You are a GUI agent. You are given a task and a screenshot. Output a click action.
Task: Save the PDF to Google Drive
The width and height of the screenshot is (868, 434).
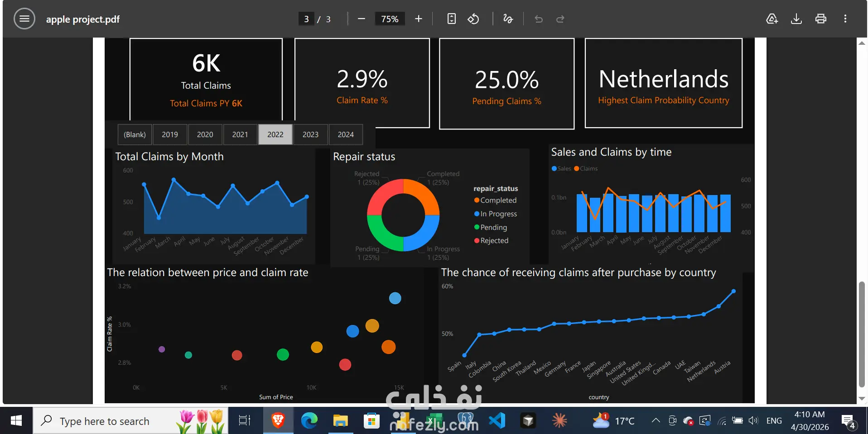[x=772, y=19]
